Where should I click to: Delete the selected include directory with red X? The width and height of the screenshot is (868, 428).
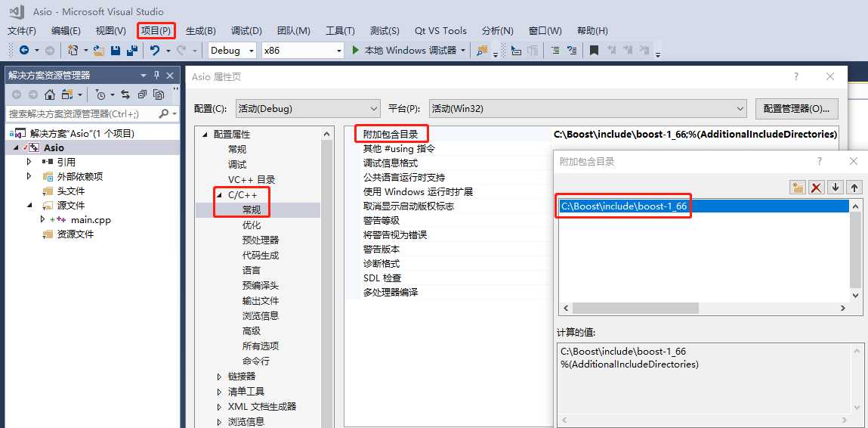click(x=816, y=188)
